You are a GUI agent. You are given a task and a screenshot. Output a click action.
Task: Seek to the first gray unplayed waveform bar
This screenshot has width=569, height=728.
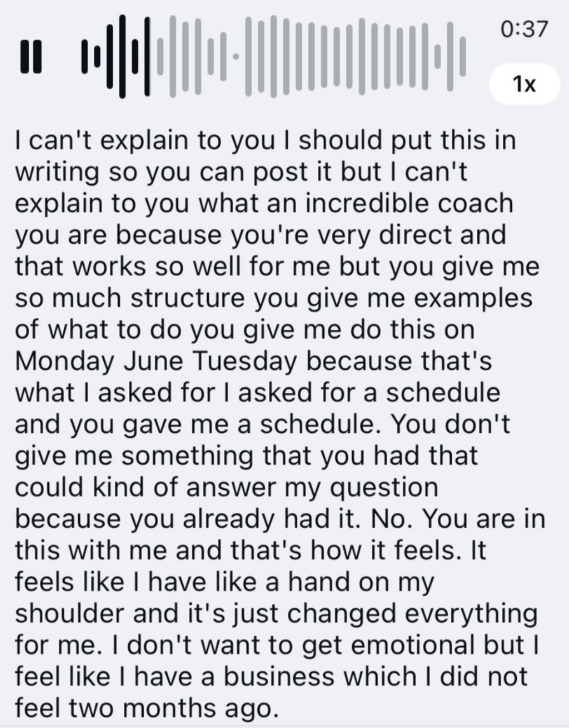click(x=160, y=56)
